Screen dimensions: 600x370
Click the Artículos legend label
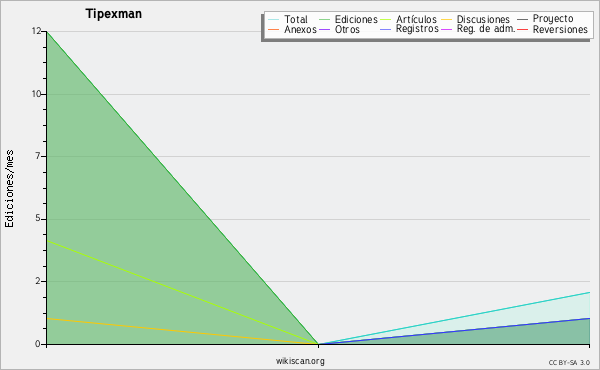[x=416, y=20]
